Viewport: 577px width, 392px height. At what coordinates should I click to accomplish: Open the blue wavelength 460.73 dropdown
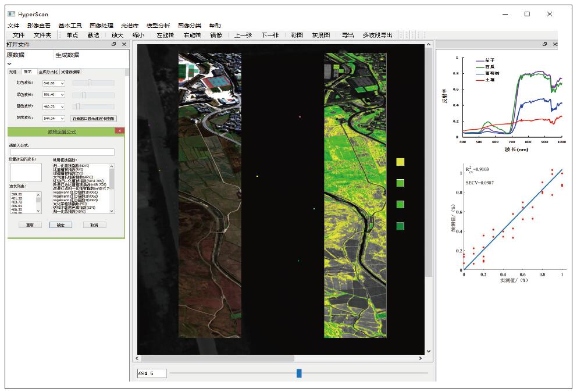click(x=62, y=106)
